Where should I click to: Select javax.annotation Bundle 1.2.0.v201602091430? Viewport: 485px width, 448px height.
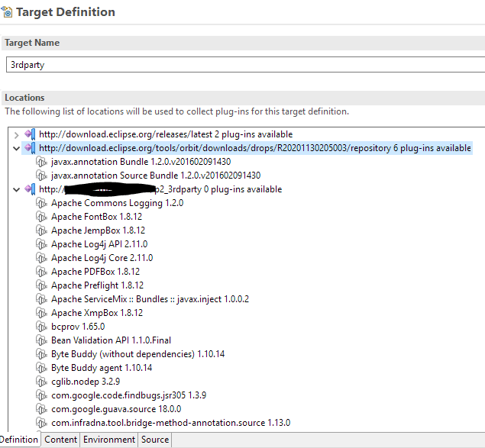coord(141,162)
